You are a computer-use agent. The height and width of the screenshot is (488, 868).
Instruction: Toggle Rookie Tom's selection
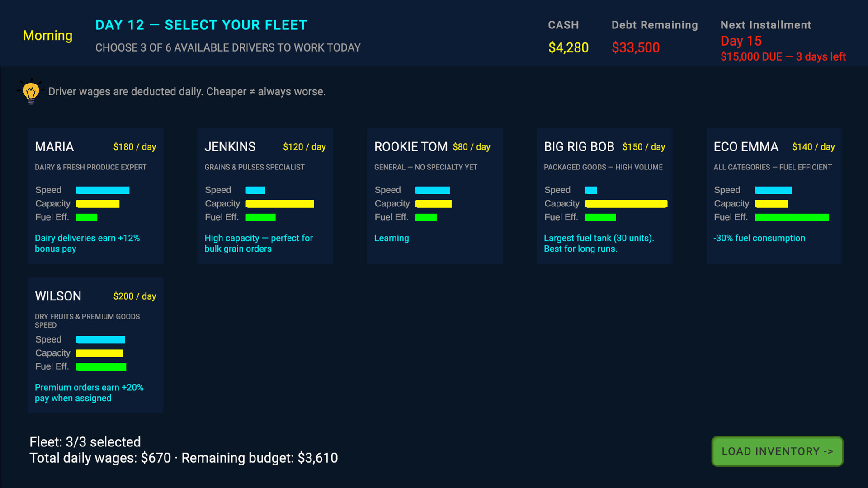pos(434,196)
